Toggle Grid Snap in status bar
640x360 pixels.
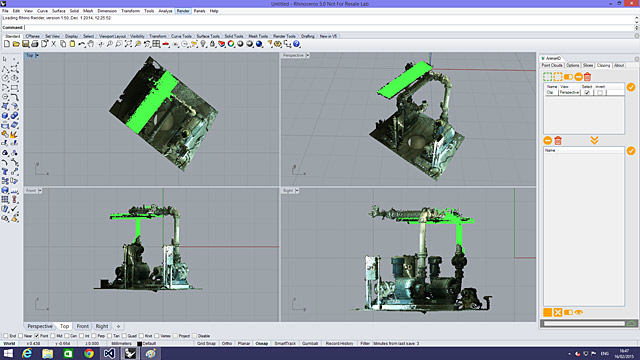(206, 344)
